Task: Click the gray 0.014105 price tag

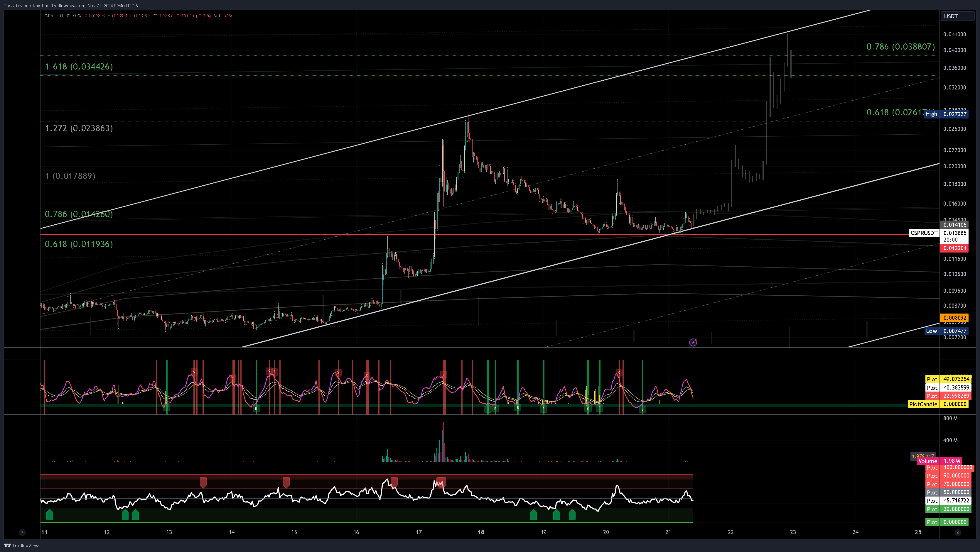Action: (x=954, y=225)
